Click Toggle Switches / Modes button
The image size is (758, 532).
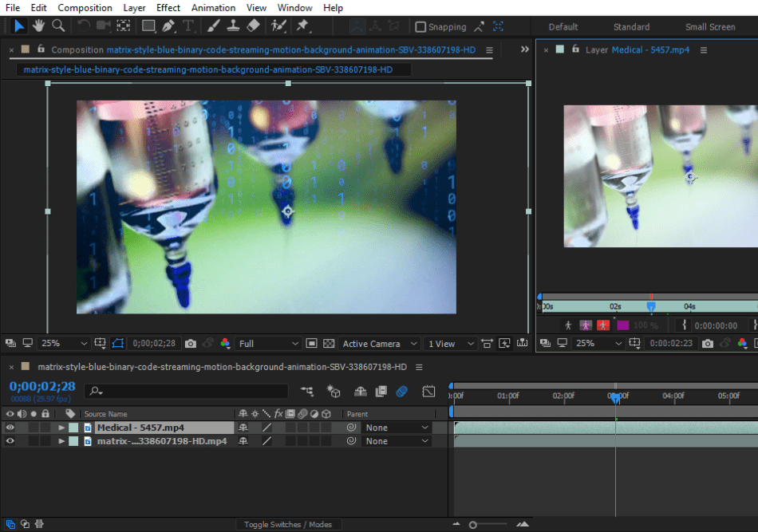pos(287,525)
